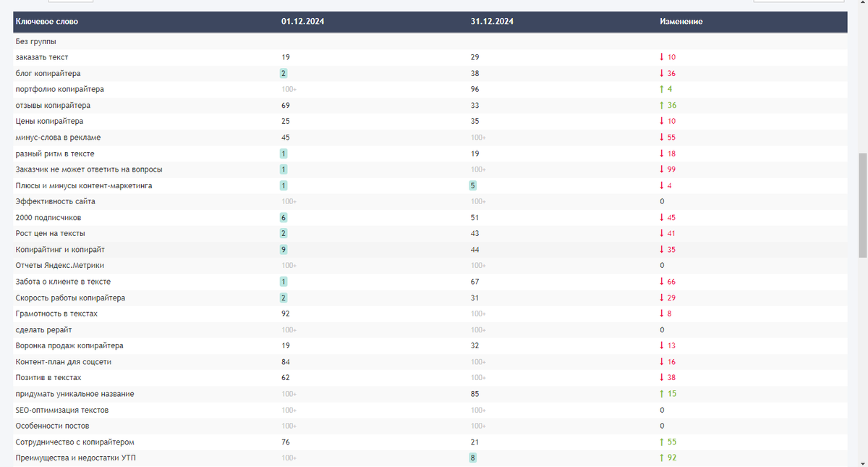Click 31.12 value 85 for 'придумать уникальное название'
This screenshot has width=868, height=467.
[475, 394]
